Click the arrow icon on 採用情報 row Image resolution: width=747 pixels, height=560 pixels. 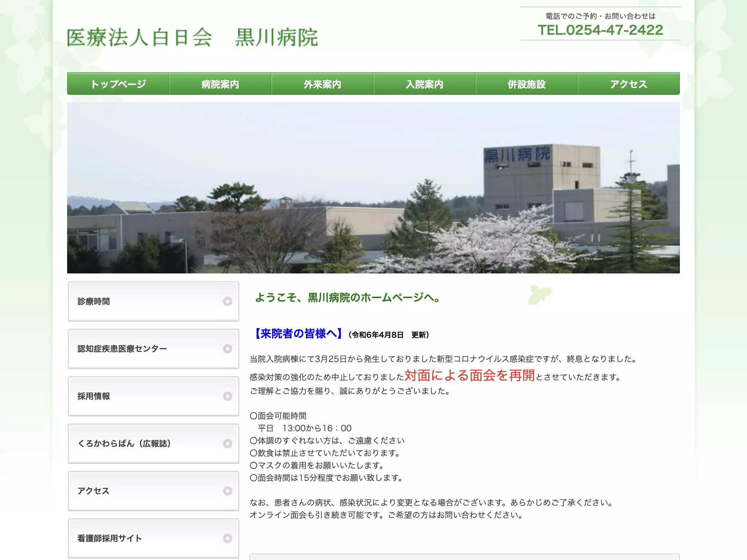click(x=228, y=396)
